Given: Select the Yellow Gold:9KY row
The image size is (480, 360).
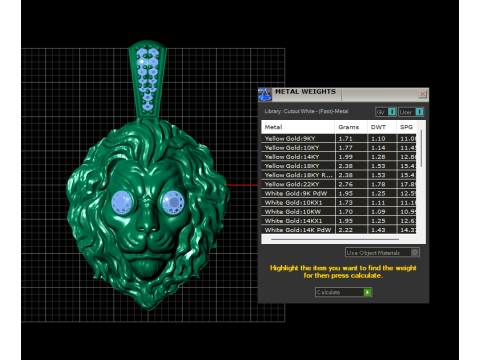Looking at the screenshot, I should pos(339,138).
